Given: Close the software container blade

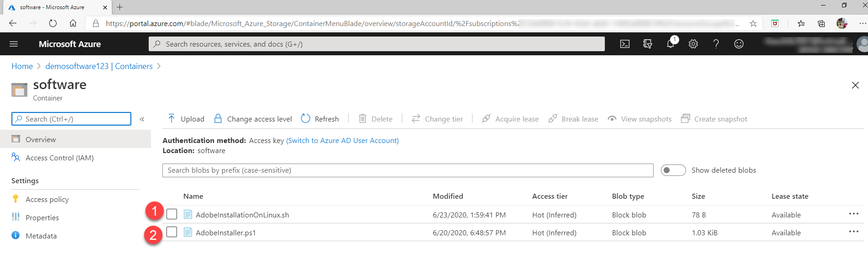Looking at the screenshot, I should coord(855,85).
